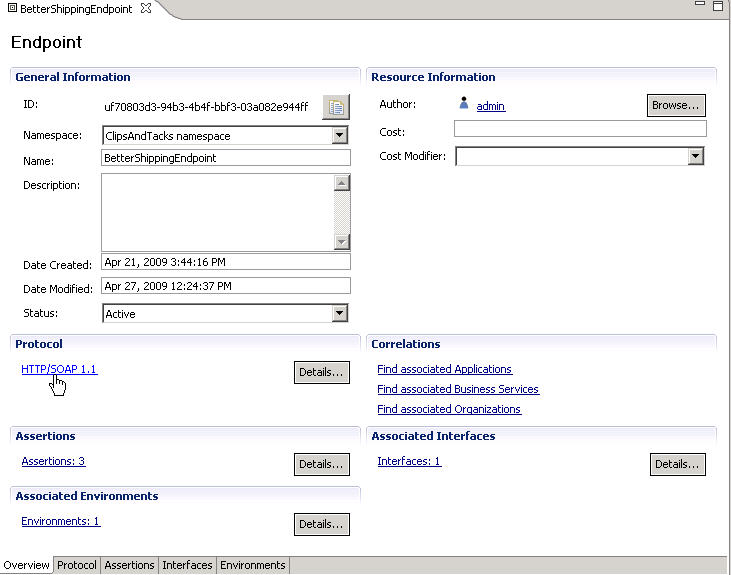Viewport: 731px width, 575px height.
Task: Expand the Status dropdown
Action: tap(339, 313)
